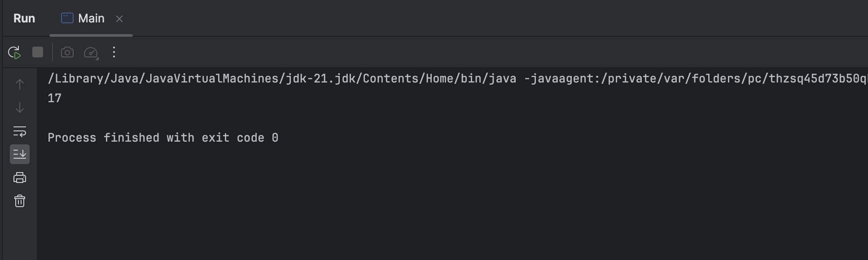This screenshot has width=868, height=260.
Task: Clear all console output with trash
Action: (x=20, y=201)
